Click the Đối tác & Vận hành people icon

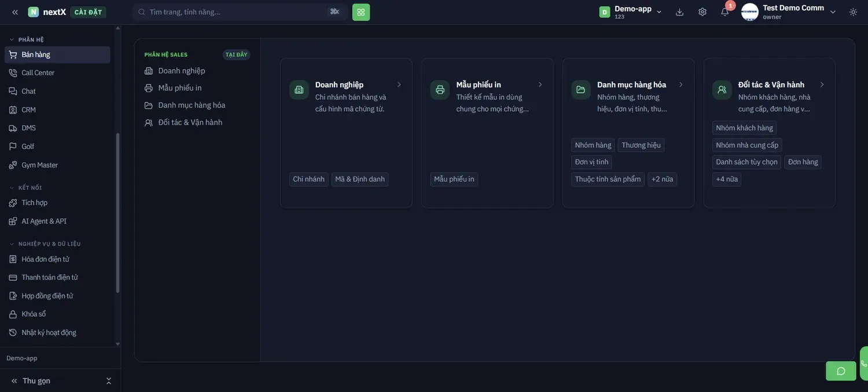pyautogui.click(x=722, y=90)
